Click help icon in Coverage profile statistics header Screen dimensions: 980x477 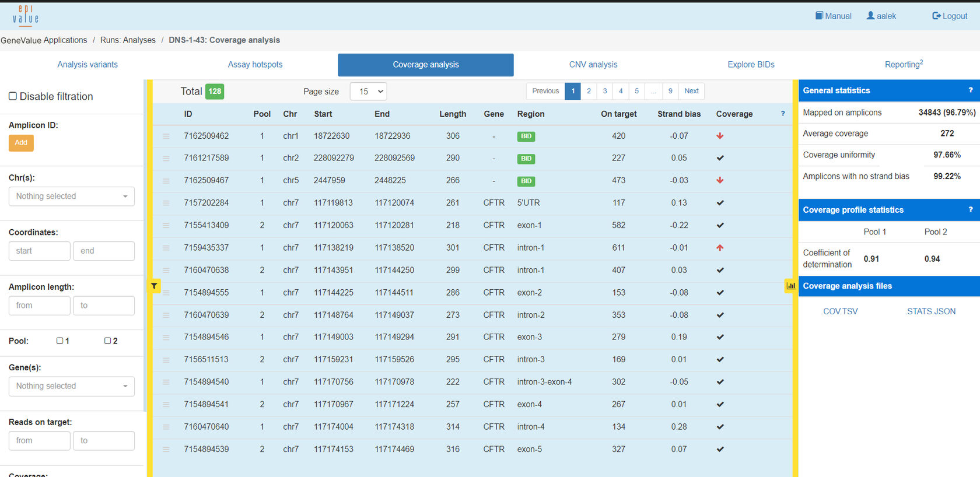coord(970,210)
